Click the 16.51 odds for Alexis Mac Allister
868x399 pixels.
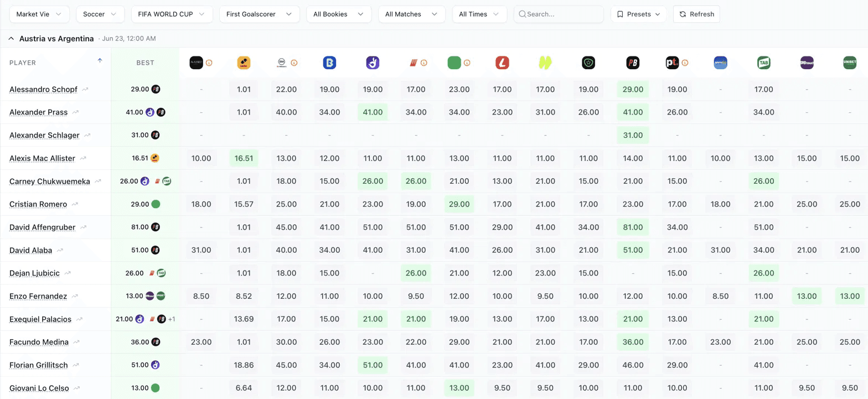coord(244,158)
